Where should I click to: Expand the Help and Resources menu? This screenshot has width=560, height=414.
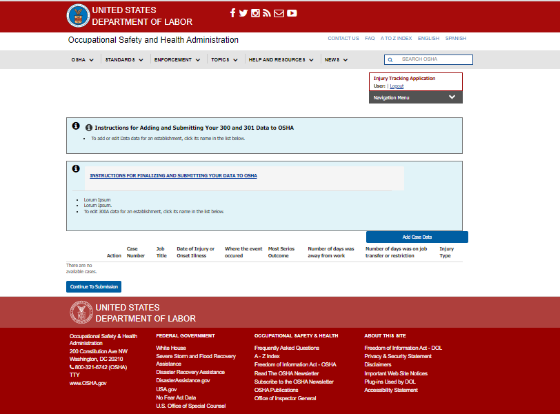[281, 60]
